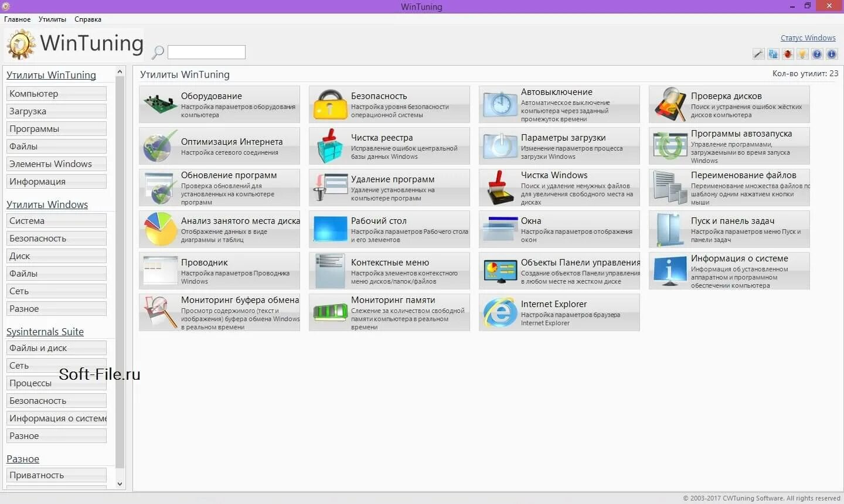Open Информация о системе monitor icon tile

point(670,271)
